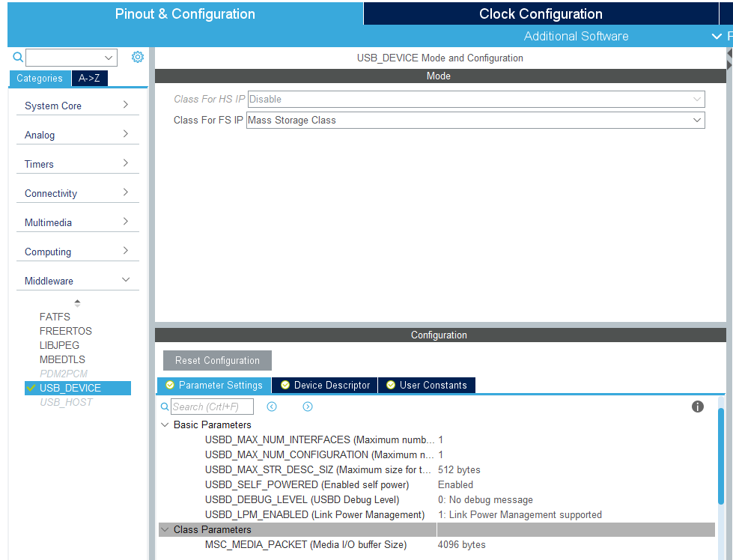Click the search magnifier icon in categories panel

(x=18, y=57)
